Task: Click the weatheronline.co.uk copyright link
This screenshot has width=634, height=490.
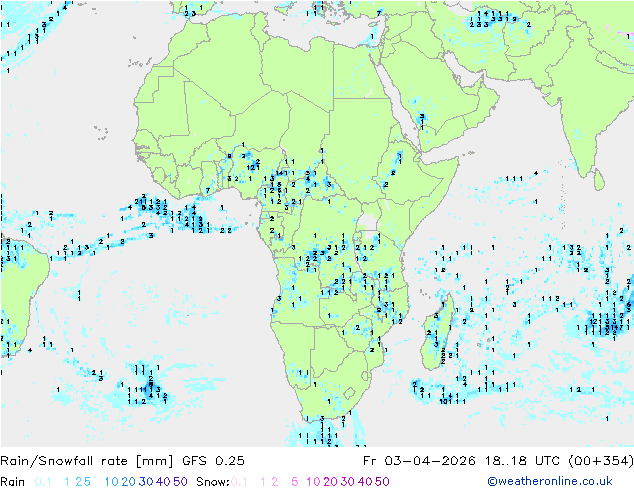Action: pyautogui.click(x=550, y=482)
